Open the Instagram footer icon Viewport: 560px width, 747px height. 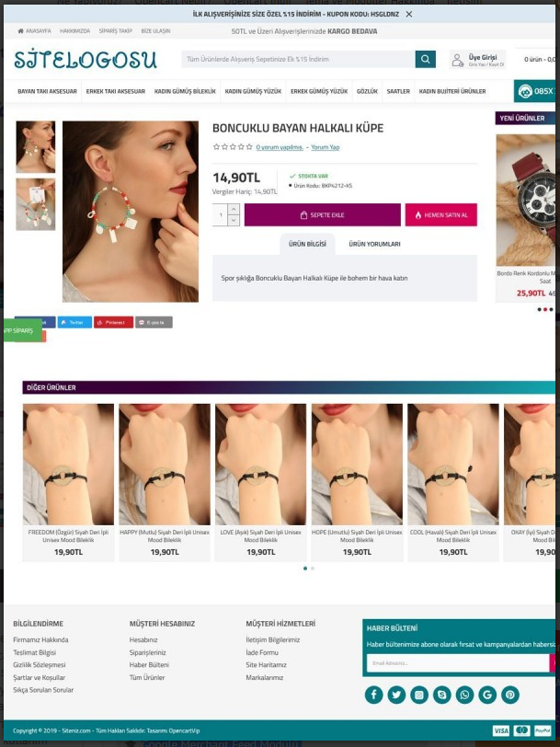[419, 695]
